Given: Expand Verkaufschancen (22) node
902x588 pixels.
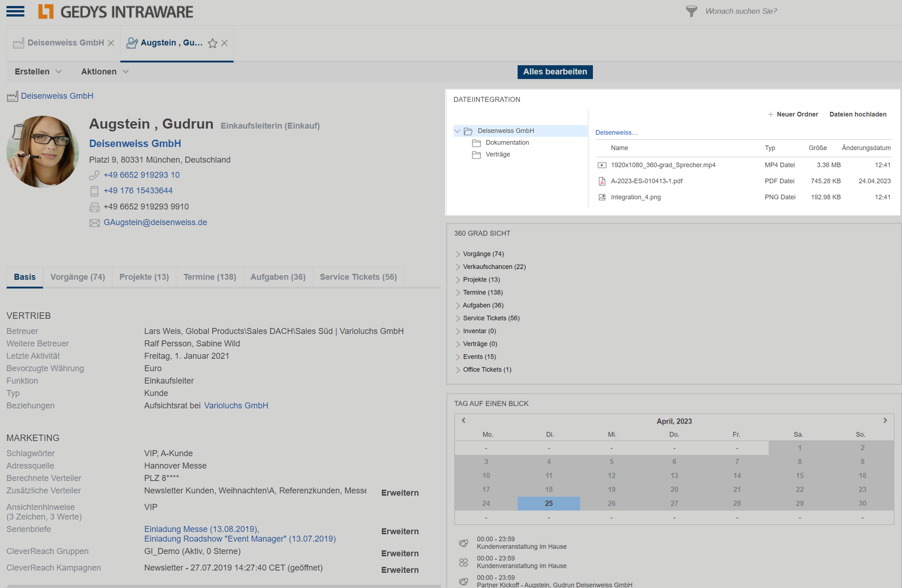Looking at the screenshot, I should coord(458,267).
